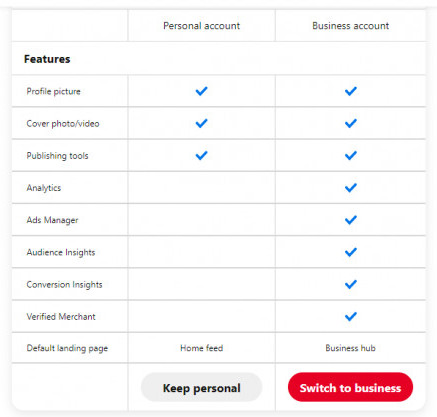This screenshot has width=437, height=417.
Task: Click Personal account checkmark for Publishing tools
Action: coord(201,155)
